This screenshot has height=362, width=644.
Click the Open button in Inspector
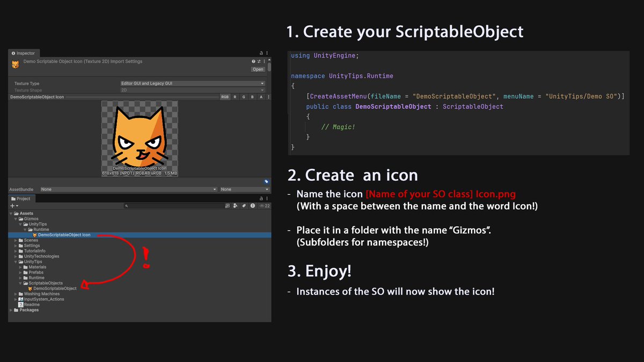pos(258,69)
